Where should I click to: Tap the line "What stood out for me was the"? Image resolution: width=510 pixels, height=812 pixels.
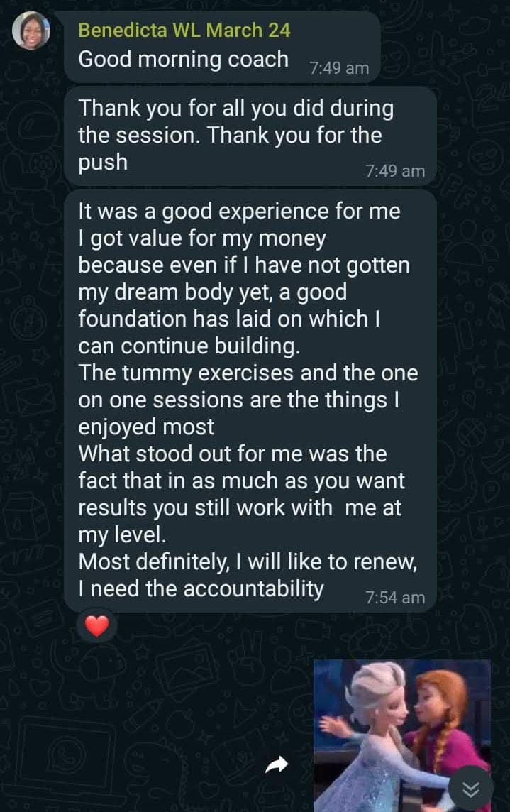pos(232,454)
